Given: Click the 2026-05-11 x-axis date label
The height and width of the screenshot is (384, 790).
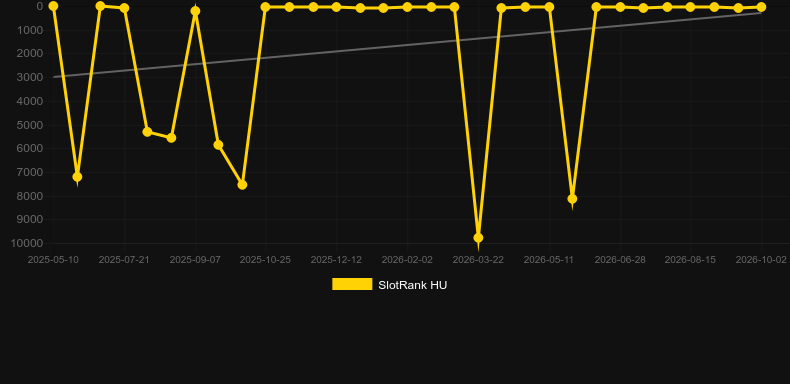Looking at the screenshot, I should point(549,260).
